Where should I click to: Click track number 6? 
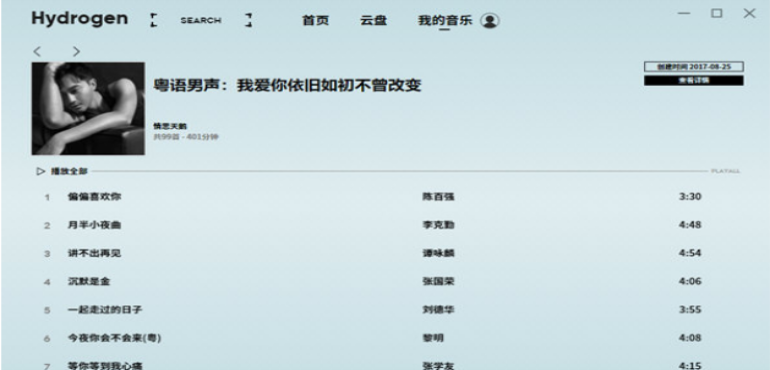(48, 339)
